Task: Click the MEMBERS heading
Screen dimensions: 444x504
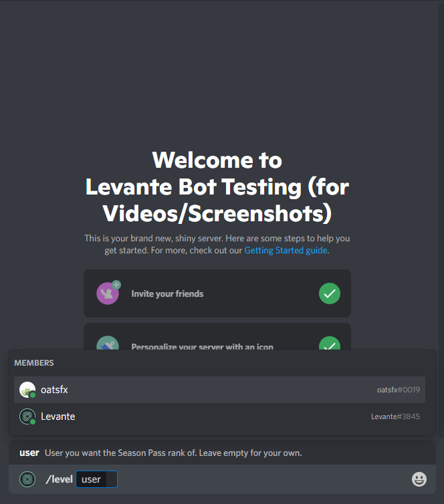Action: click(34, 363)
